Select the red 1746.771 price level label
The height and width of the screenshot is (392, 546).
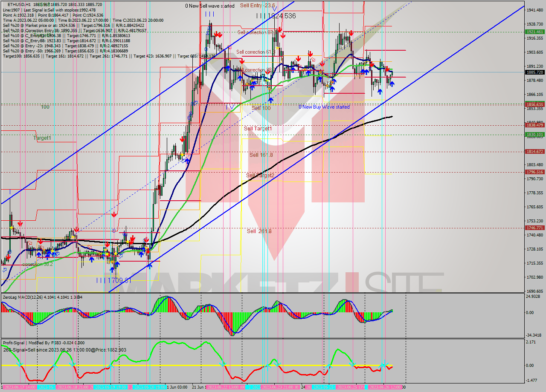(x=534, y=228)
